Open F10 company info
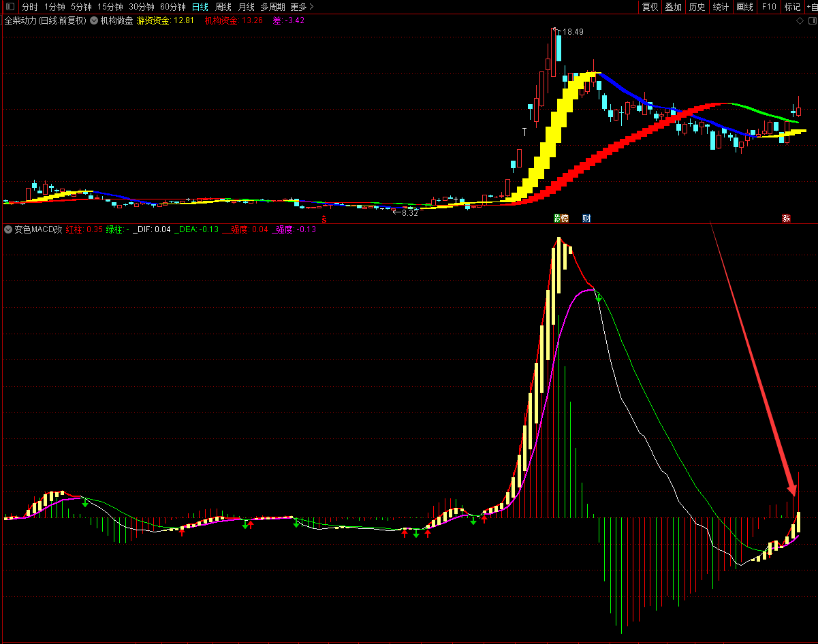Image resolution: width=818 pixels, height=644 pixels. (x=769, y=7)
